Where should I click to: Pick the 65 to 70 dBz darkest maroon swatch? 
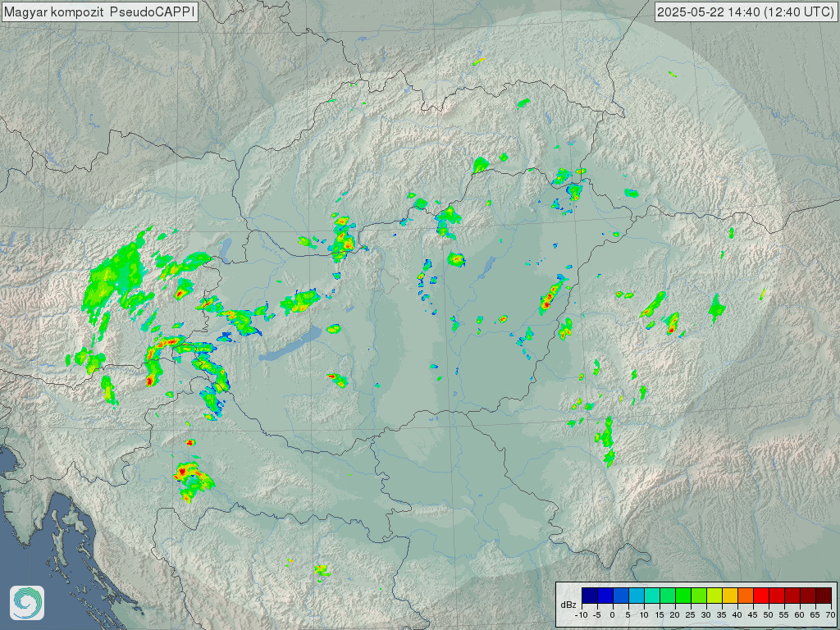pos(824,596)
